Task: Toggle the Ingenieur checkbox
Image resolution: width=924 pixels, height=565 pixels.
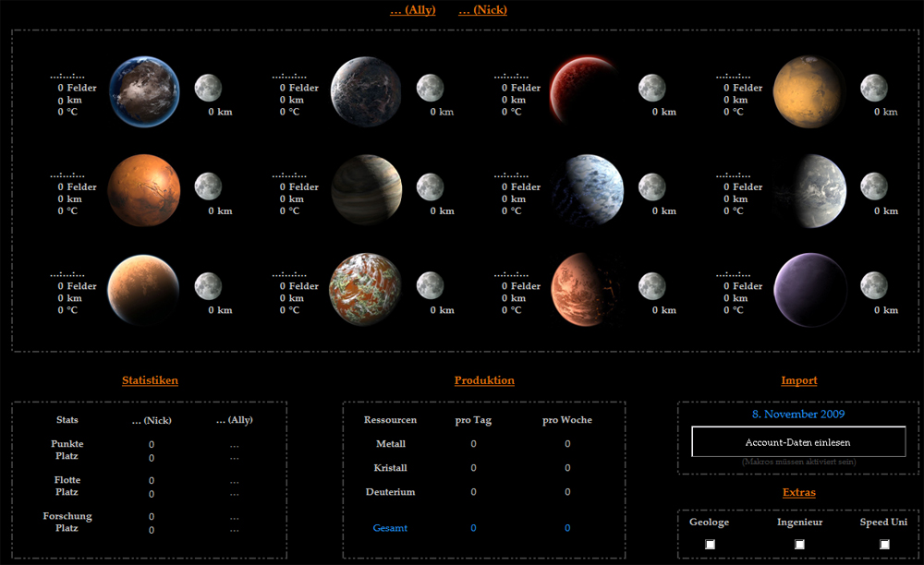Action: pyautogui.click(x=799, y=545)
